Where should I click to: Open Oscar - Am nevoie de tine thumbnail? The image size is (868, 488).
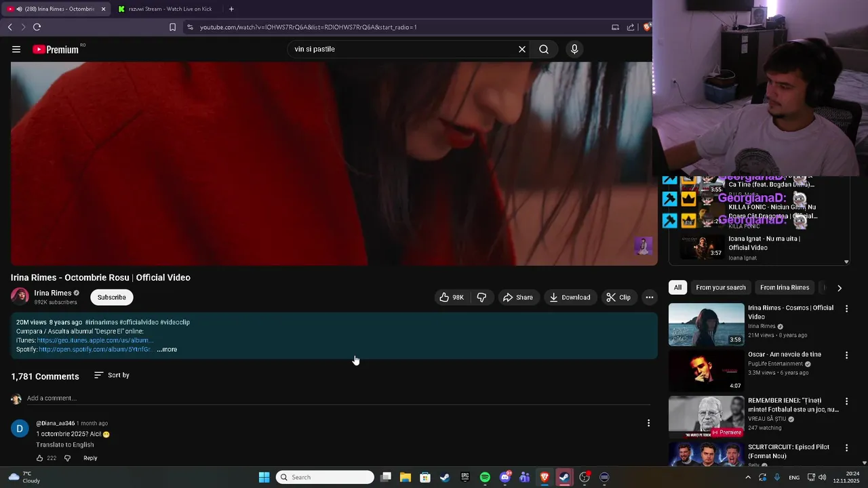(x=706, y=371)
